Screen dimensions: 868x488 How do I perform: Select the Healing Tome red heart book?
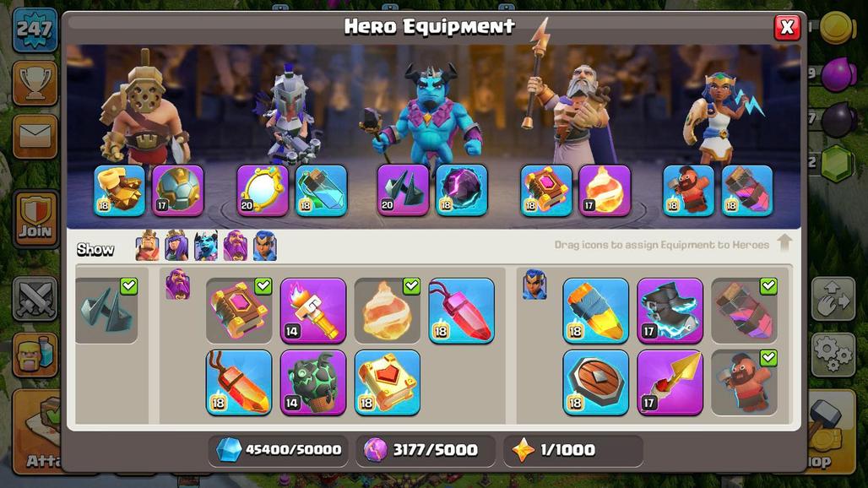click(x=388, y=382)
